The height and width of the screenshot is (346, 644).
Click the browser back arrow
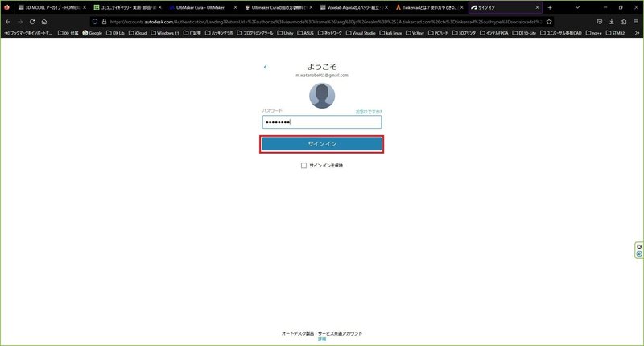[8, 22]
